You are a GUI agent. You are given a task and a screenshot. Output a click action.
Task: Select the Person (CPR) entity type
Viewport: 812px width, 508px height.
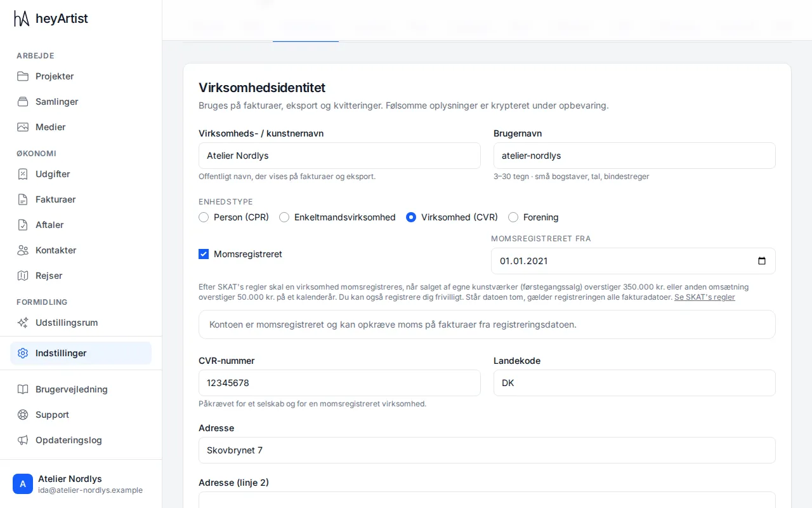click(x=204, y=217)
